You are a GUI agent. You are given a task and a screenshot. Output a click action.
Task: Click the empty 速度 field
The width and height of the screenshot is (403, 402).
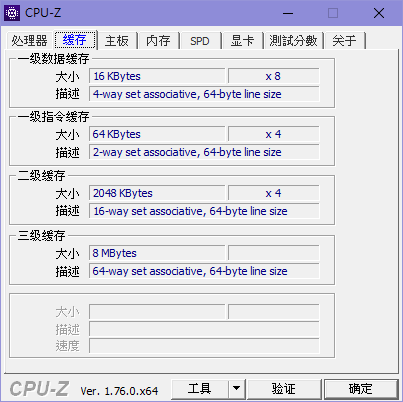204,346
